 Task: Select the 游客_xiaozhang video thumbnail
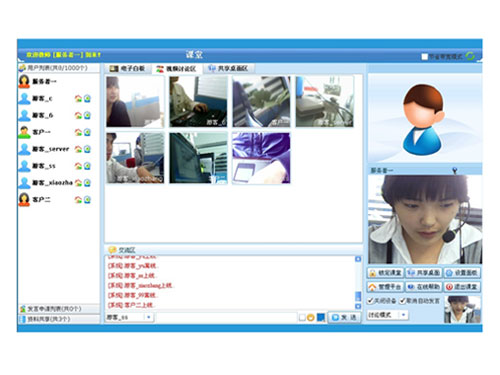click(135, 158)
